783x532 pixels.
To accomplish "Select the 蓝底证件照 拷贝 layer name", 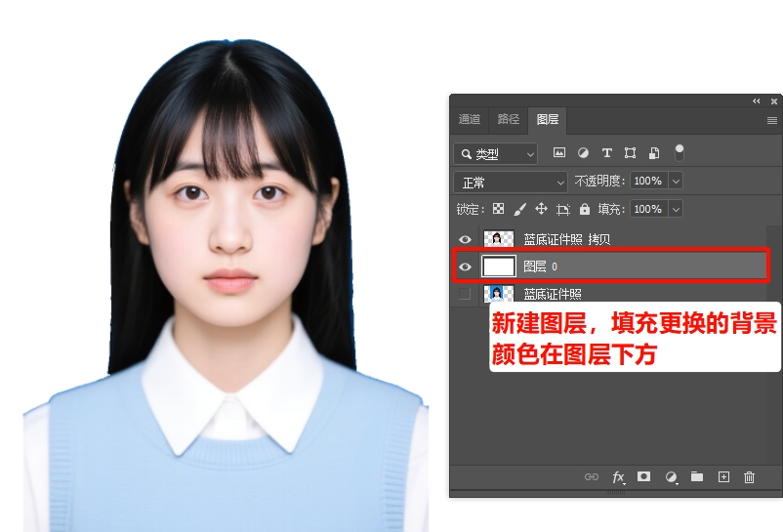I will click(x=567, y=239).
